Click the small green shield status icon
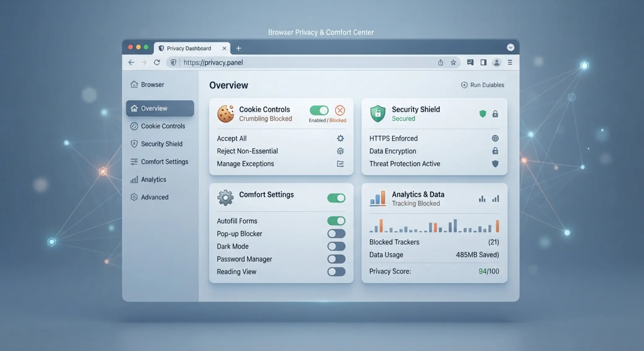This screenshot has width=644, height=351. coord(483,114)
